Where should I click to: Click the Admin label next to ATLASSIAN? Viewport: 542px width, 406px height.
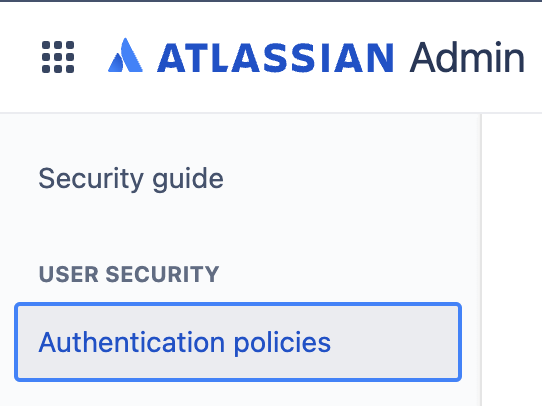pyautogui.click(x=467, y=57)
